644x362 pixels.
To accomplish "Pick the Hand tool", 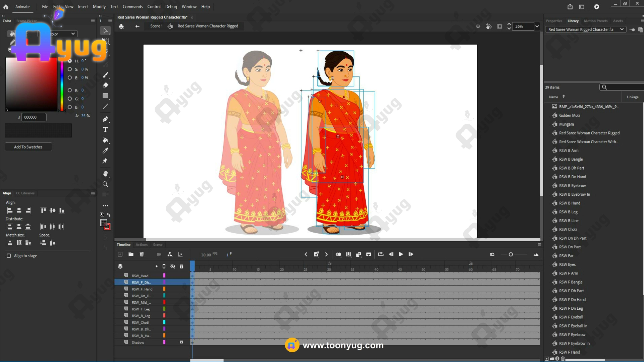I will pyautogui.click(x=105, y=174).
